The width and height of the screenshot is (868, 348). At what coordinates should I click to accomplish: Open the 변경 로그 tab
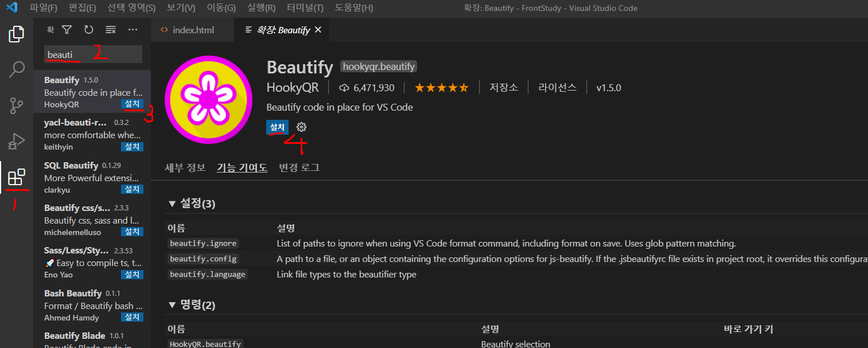click(299, 167)
